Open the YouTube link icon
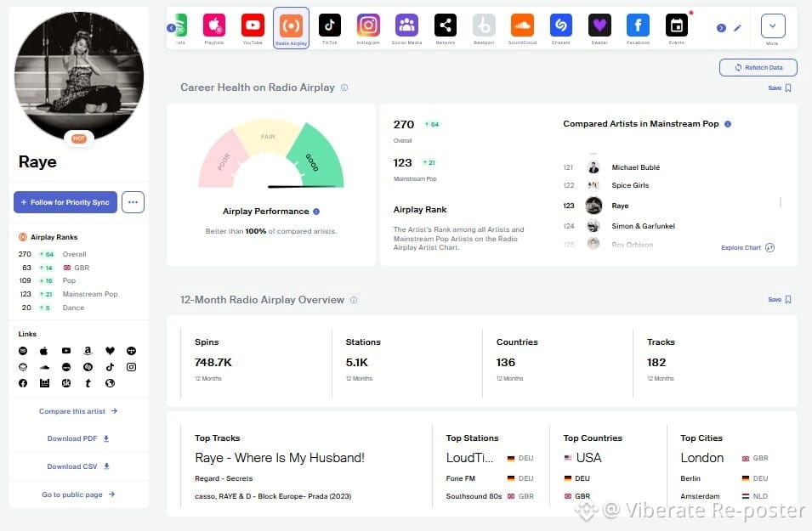This screenshot has width=812, height=531. tap(66, 351)
